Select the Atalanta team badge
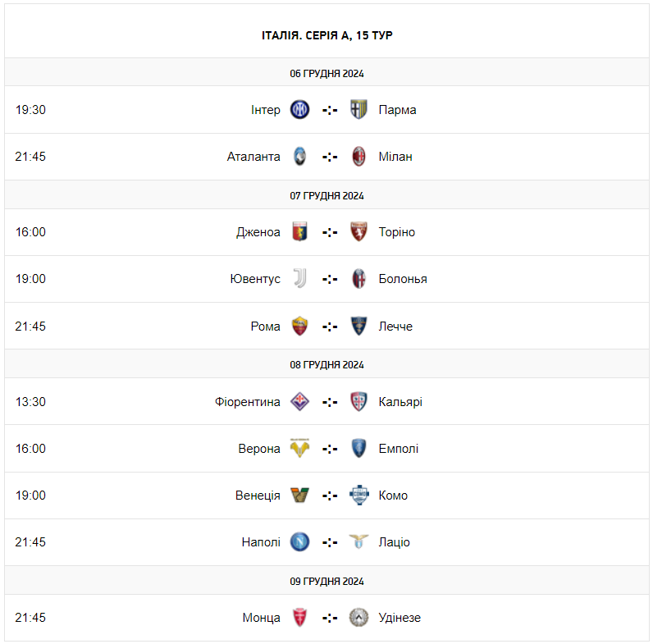The height and width of the screenshot is (644, 653). pos(300,157)
